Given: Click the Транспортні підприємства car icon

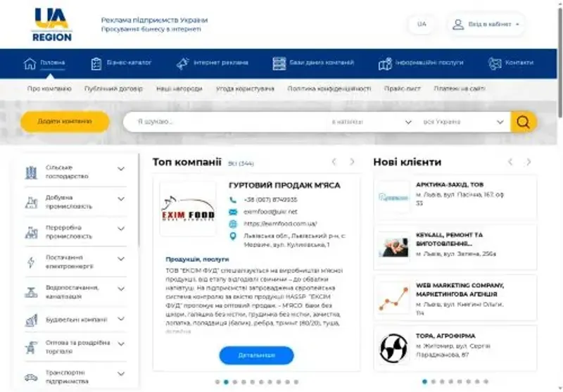Looking at the screenshot, I should click(31, 377).
